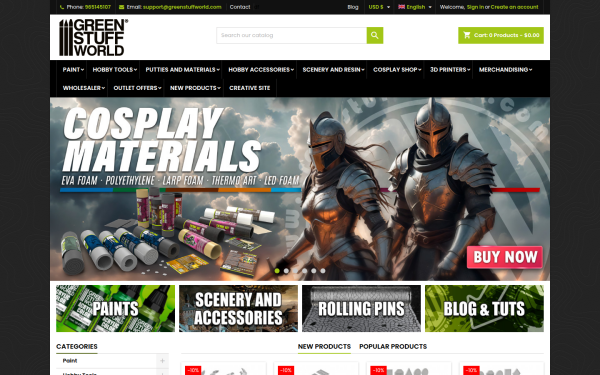The width and height of the screenshot is (600, 375).
Task: Open the Blog & Tuts banner
Action: pyautogui.click(x=484, y=308)
